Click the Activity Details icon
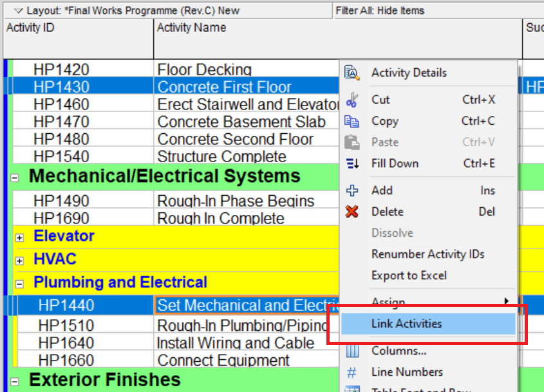This screenshot has width=544, height=392. coord(352,73)
